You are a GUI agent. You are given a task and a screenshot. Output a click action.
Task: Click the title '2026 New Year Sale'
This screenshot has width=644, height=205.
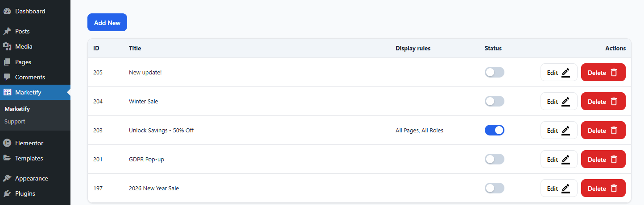(154, 188)
